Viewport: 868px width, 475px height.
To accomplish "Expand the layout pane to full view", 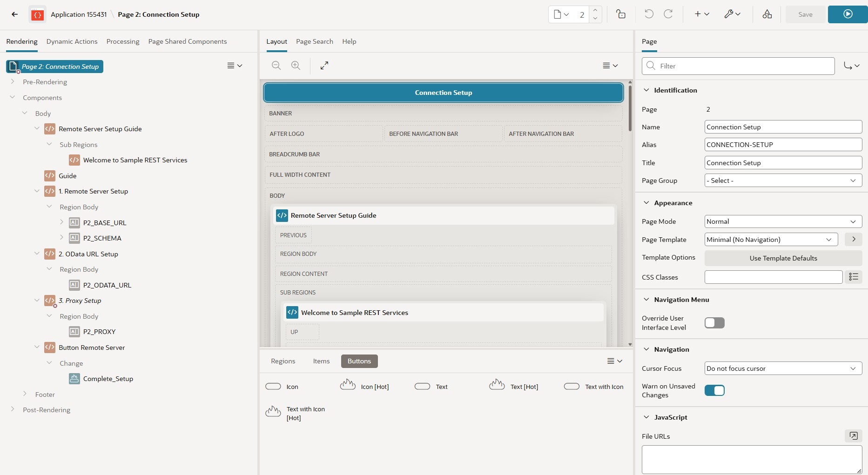I will pos(324,66).
